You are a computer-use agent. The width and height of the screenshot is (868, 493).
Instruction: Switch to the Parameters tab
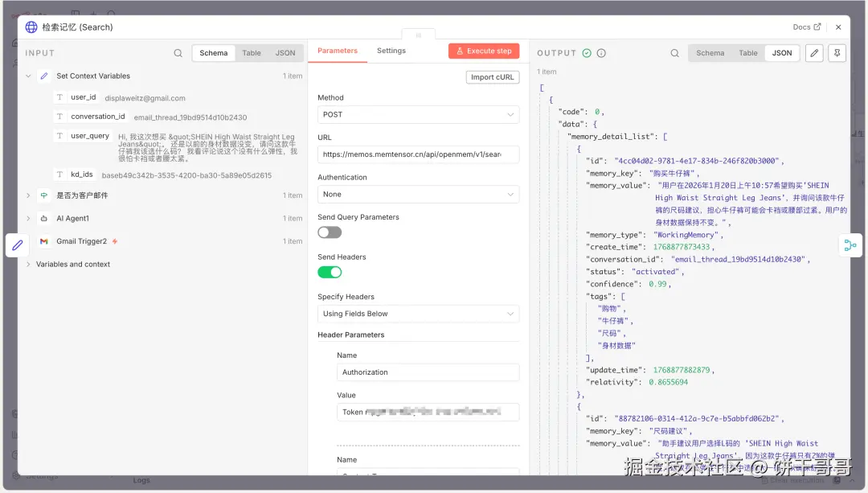point(338,51)
